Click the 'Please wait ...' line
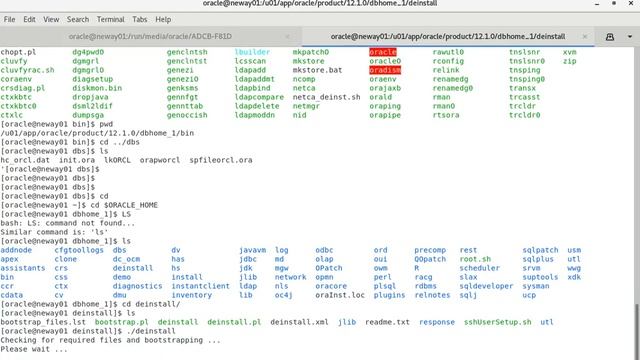The image size is (640, 360). pos(34,349)
